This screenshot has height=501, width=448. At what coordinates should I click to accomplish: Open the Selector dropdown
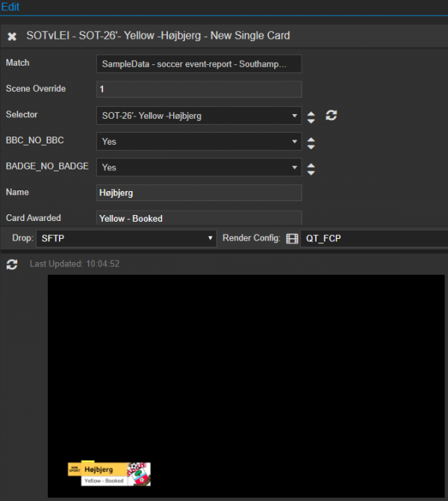(199, 116)
